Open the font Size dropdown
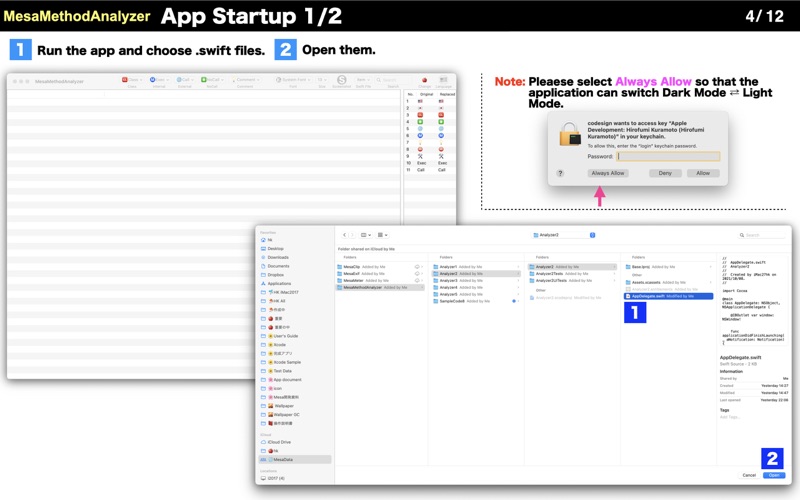 pos(322,80)
